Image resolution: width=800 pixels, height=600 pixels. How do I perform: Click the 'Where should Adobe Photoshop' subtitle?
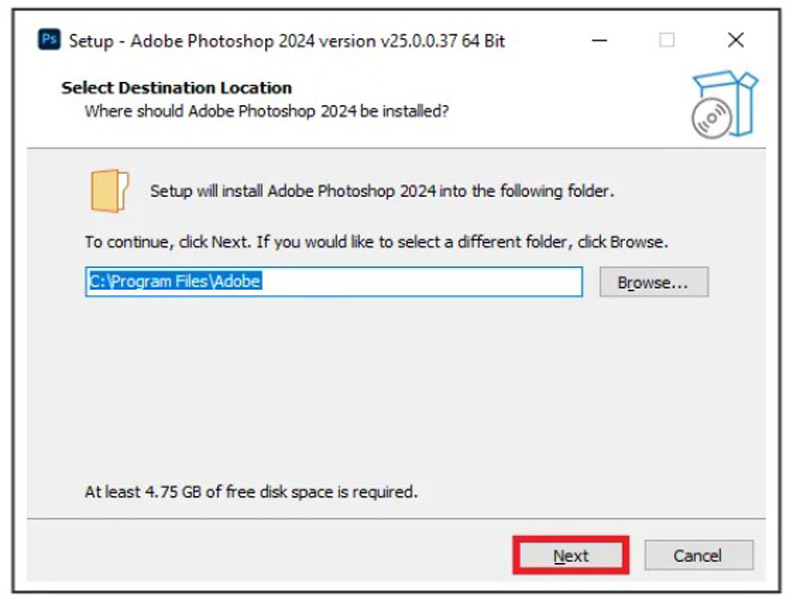click(266, 111)
